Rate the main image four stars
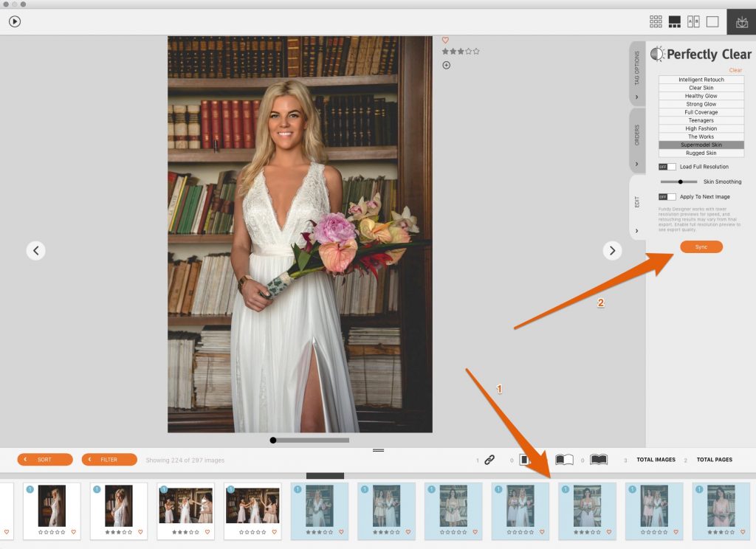This screenshot has height=549, width=756. (x=469, y=51)
